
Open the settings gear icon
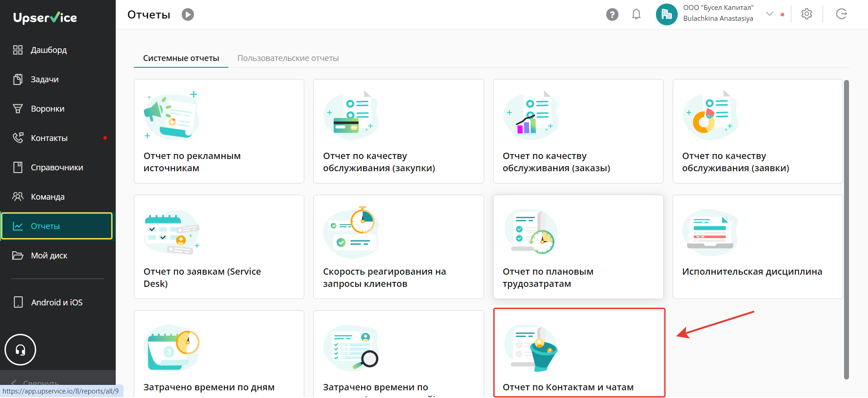pos(807,14)
